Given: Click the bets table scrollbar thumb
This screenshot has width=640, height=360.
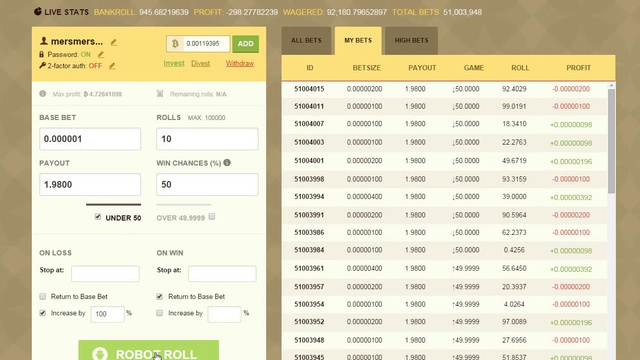Looking at the screenshot, I should click(x=611, y=141).
